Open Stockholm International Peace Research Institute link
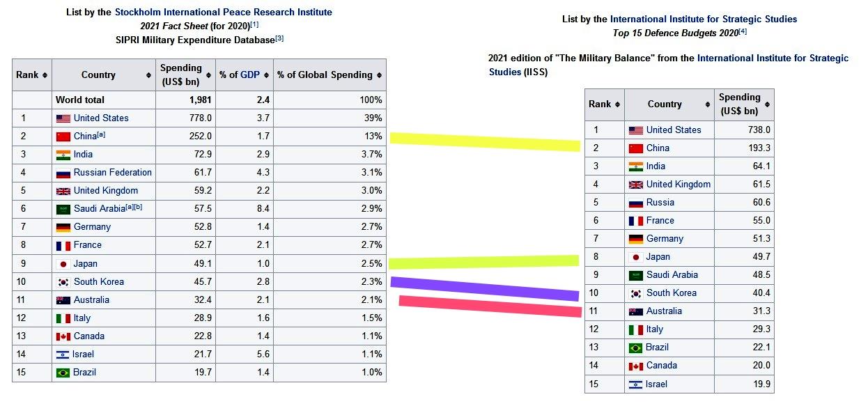 (x=224, y=12)
